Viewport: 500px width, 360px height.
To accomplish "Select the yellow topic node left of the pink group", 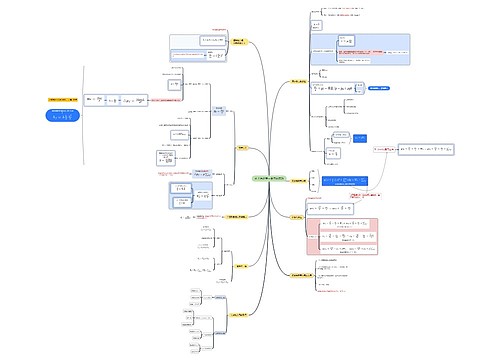I will pyautogui.click(x=297, y=217).
